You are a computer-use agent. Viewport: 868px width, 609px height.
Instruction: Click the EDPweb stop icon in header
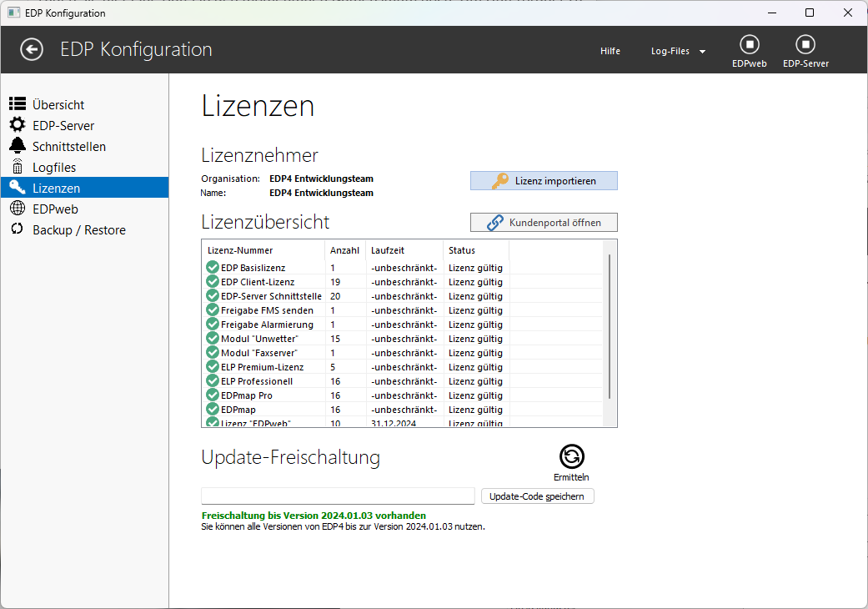click(x=749, y=45)
